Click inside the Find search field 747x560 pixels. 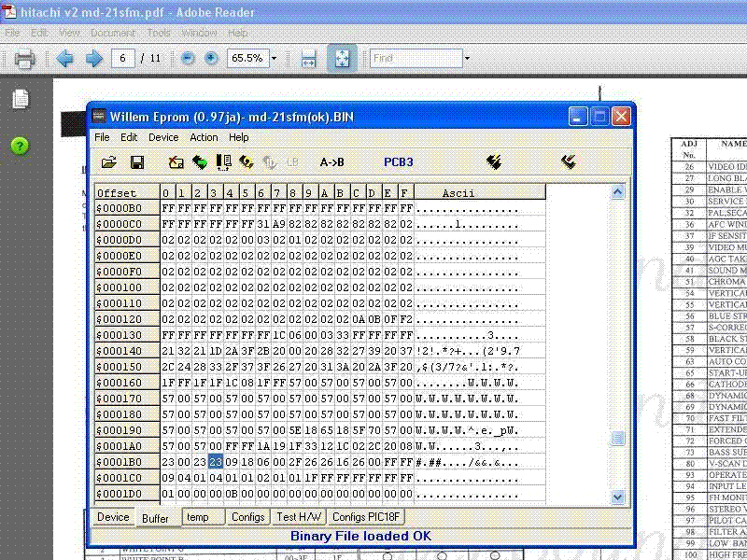pos(416,59)
